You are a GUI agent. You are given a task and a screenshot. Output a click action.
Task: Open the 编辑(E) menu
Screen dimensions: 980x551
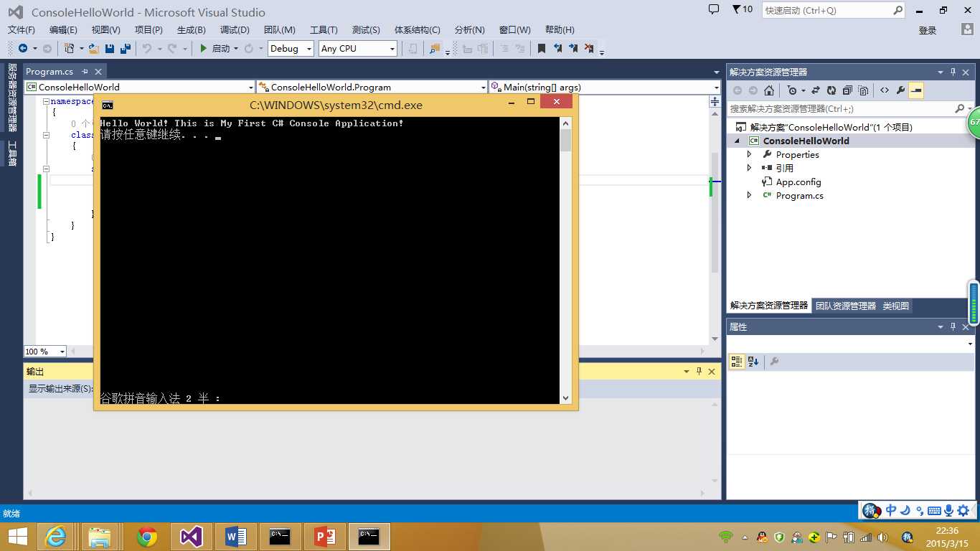point(63,29)
